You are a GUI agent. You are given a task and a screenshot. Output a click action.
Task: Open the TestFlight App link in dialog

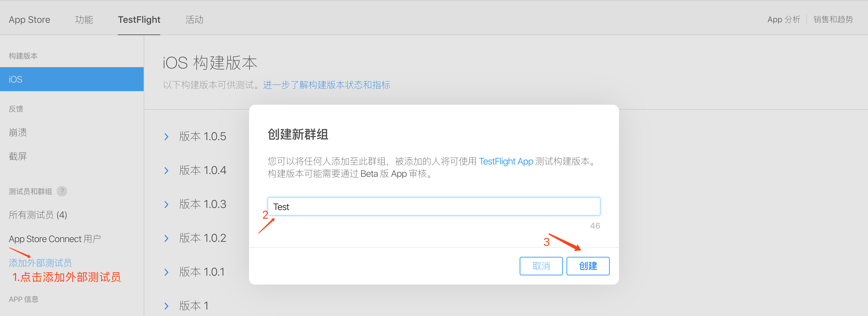[x=506, y=161]
